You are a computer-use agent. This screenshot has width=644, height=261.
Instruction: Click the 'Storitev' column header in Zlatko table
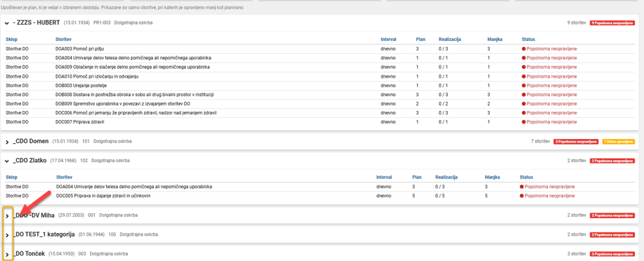[x=65, y=178]
